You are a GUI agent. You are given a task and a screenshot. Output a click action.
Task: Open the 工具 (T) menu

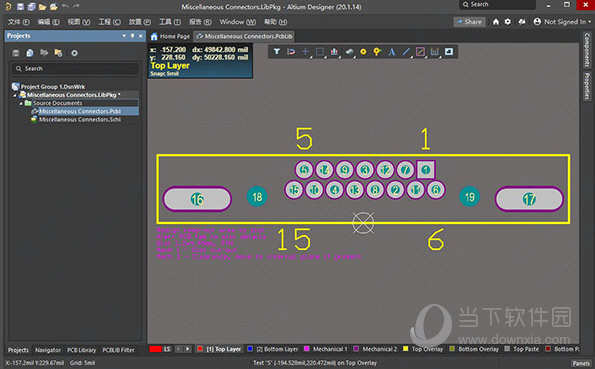[170, 22]
